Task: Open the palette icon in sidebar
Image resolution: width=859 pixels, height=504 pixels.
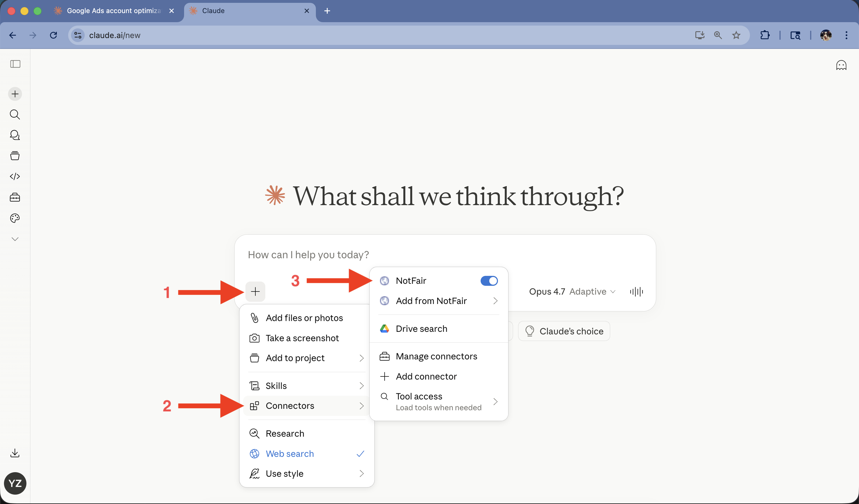Action: click(15, 218)
